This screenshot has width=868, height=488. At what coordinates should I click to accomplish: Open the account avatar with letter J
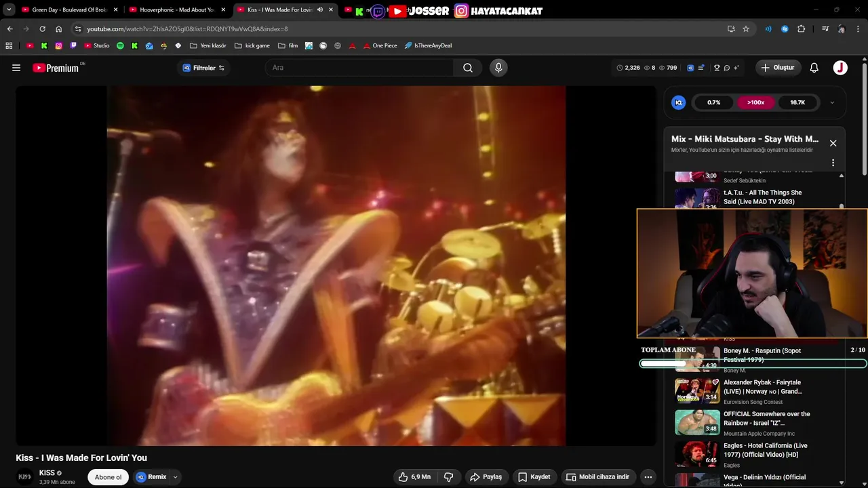(x=840, y=68)
